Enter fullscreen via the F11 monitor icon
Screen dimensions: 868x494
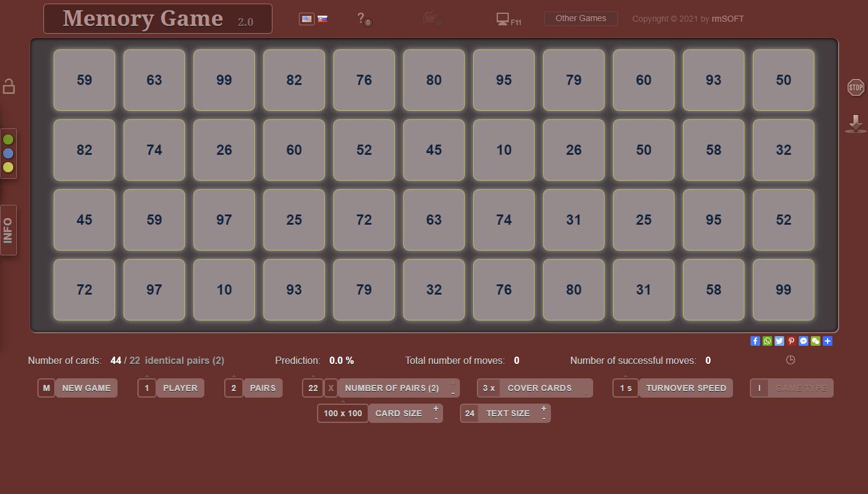click(503, 19)
